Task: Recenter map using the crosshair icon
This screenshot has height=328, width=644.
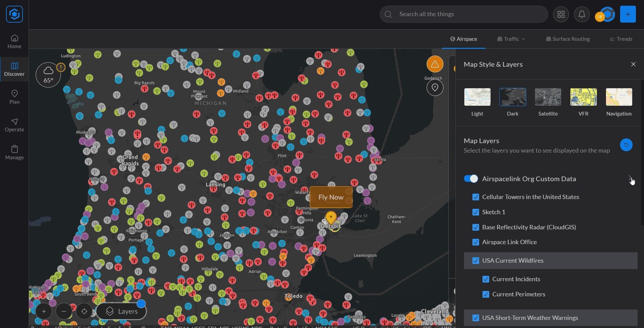Action: click(x=84, y=311)
